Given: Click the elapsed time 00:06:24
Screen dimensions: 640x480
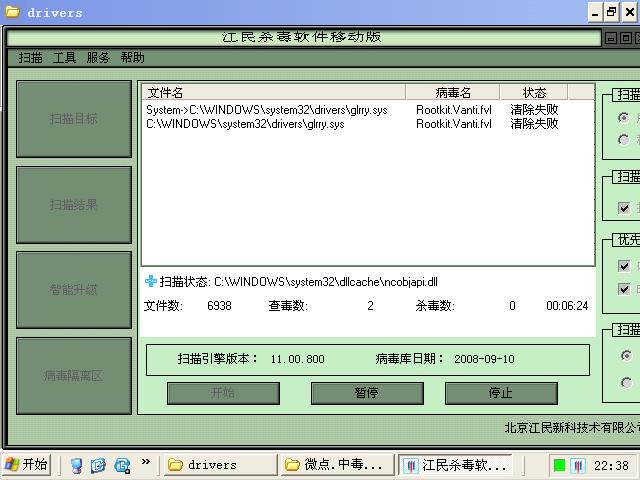Looking at the screenshot, I should click(567, 306).
